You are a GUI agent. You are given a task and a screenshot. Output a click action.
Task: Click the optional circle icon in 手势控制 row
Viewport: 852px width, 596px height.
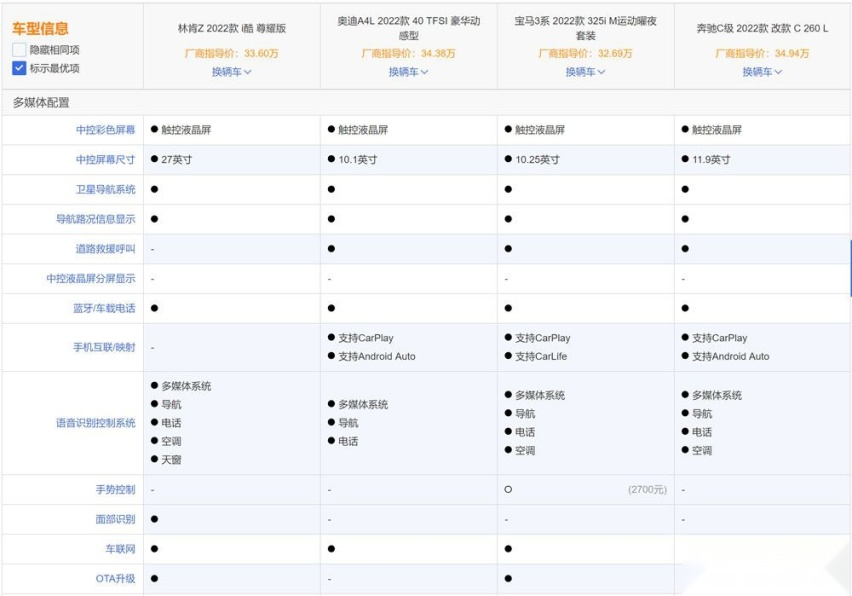click(x=508, y=490)
